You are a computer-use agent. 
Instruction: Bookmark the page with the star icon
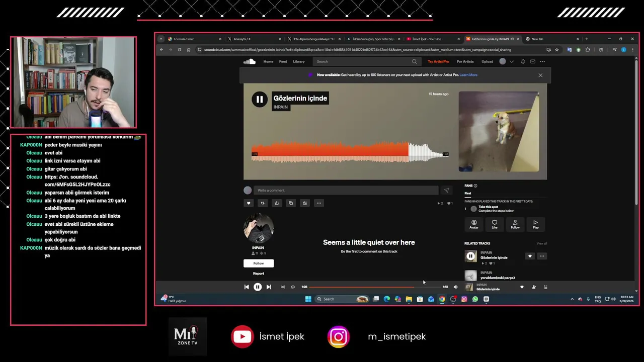[557, 50]
